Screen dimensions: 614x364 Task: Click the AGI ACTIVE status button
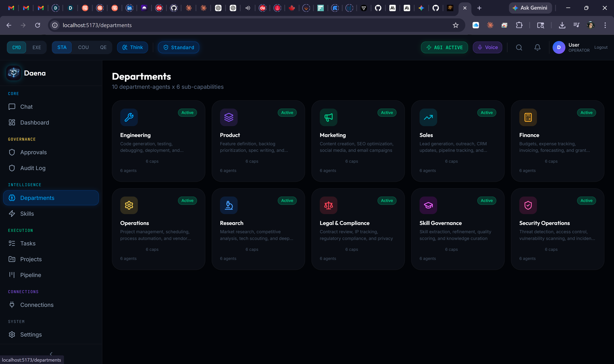pyautogui.click(x=444, y=47)
